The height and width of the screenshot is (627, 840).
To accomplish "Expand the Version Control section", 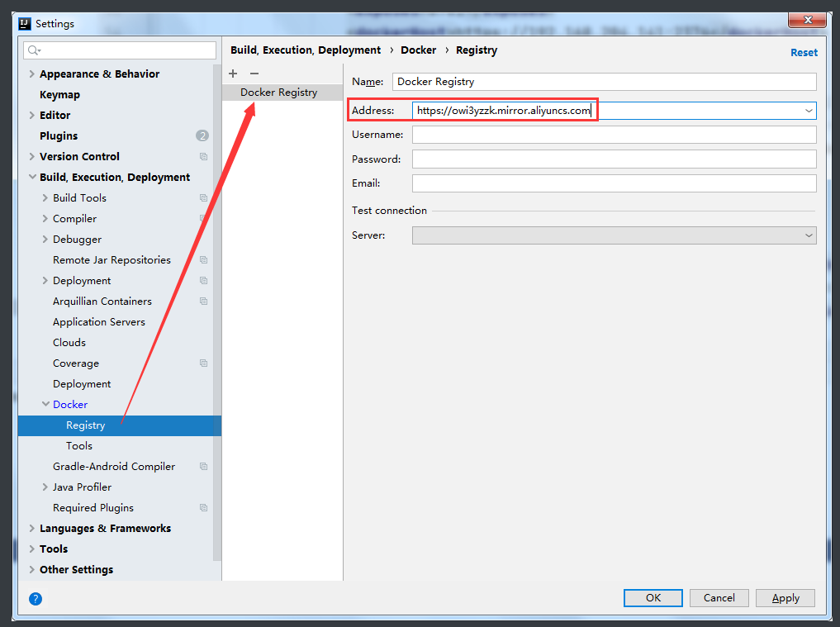I will 31,156.
